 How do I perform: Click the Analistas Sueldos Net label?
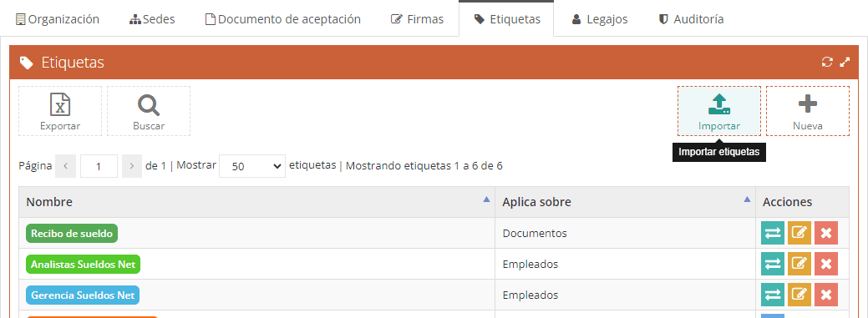(x=83, y=265)
